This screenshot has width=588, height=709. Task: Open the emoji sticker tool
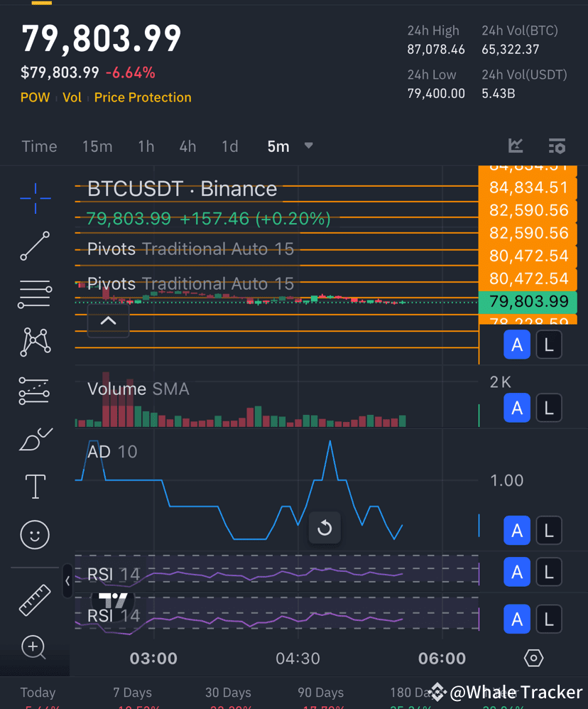(34, 535)
